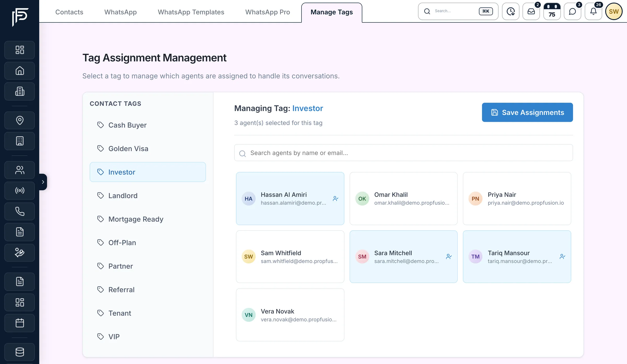Click the Investor link in Managing Tag heading
Viewport: 627px width, 364px height.
[307, 108]
